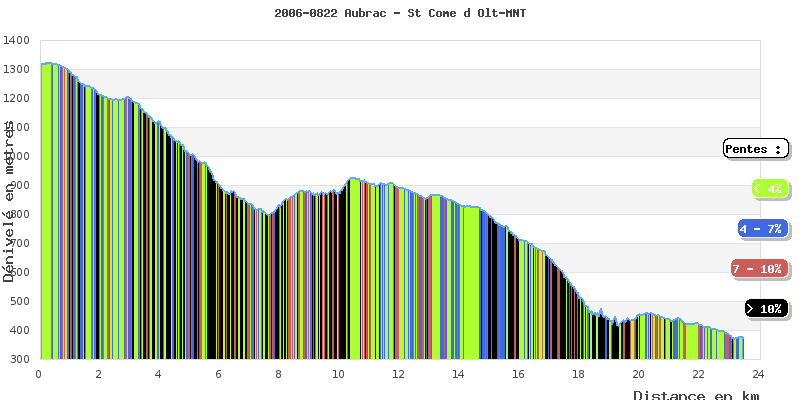The width and height of the screenshot is (800, 400).
Task: Click the 800 value on the elevation axis
Action: coord(20,215)
